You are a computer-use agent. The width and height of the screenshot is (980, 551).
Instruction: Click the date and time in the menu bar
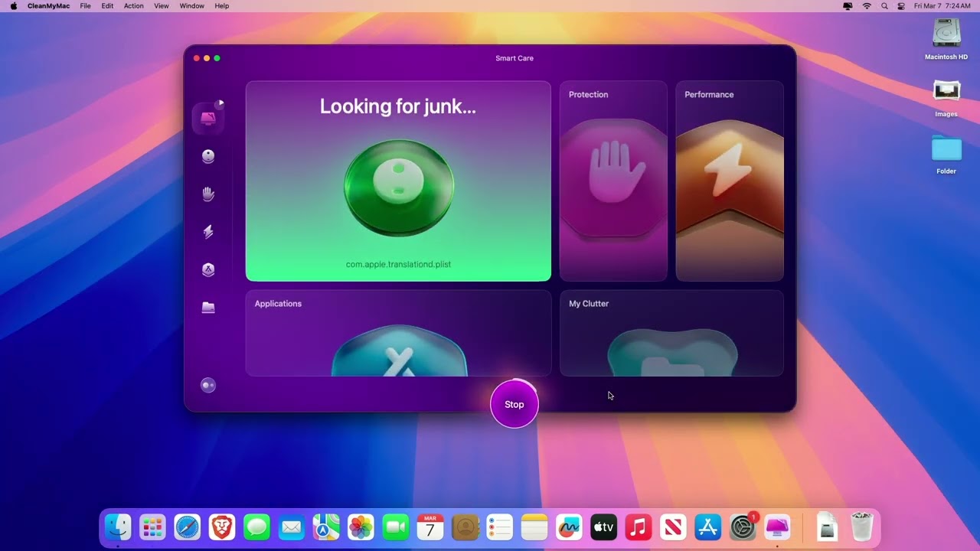(942, 5)
